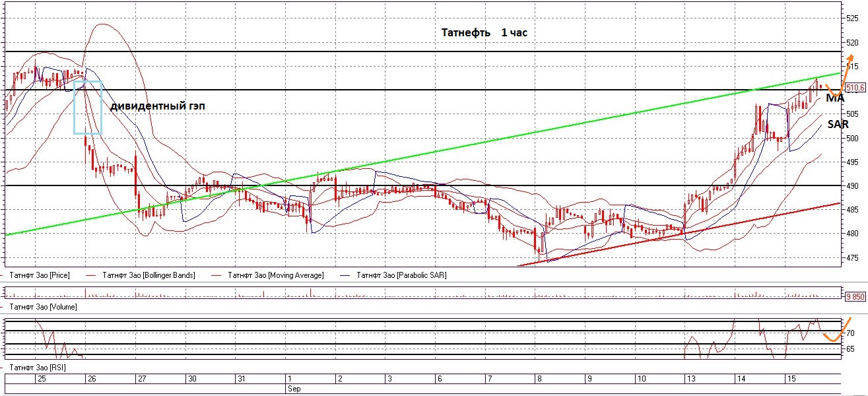Click the date label 15 on time axis
The width and height of the screenshot is (868, 396).
[791, 379]
